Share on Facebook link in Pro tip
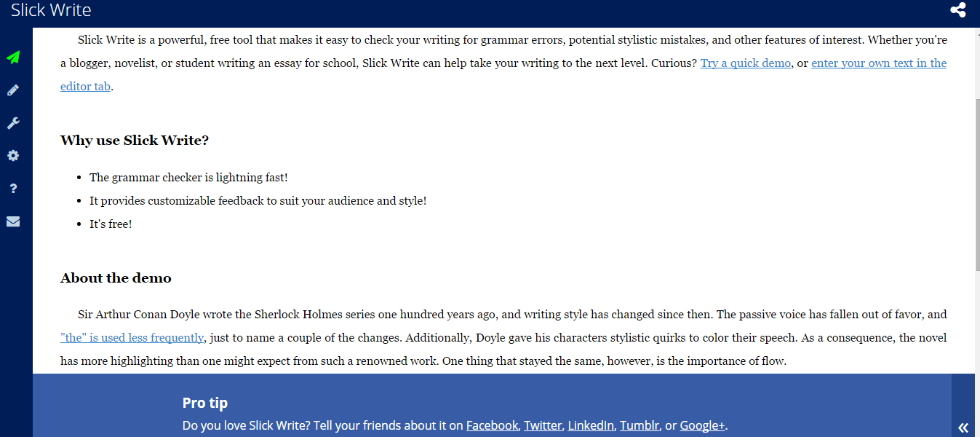This screenshot has width=980, height=437. [493, 425]
